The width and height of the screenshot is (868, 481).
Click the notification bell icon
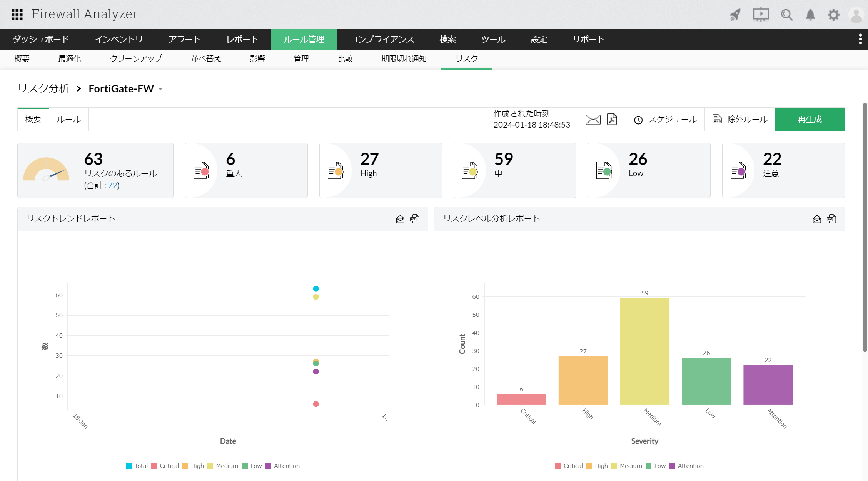click(x=810, y=15)
